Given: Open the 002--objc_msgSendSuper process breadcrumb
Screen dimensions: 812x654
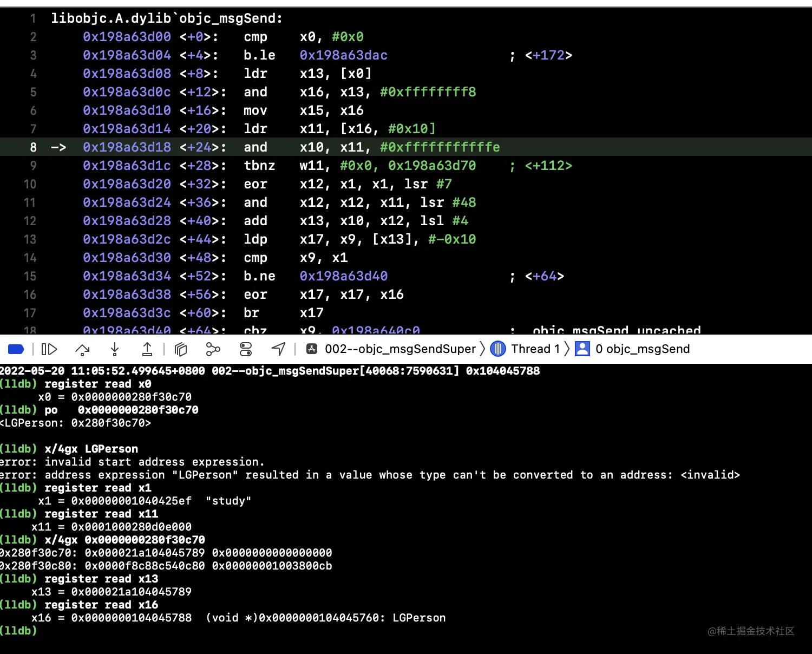Looking at the screenshot, I should click(400, 349).
